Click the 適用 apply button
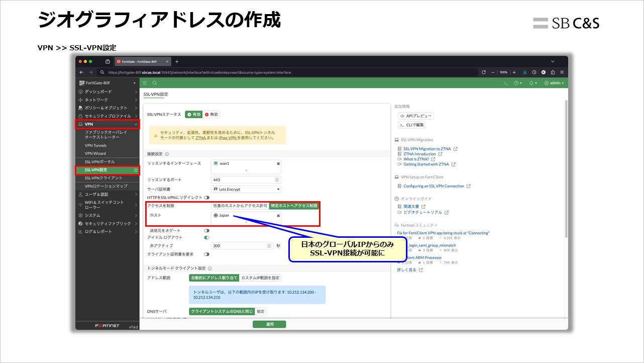Screen dimensions: 644x363 coord(269,324)
